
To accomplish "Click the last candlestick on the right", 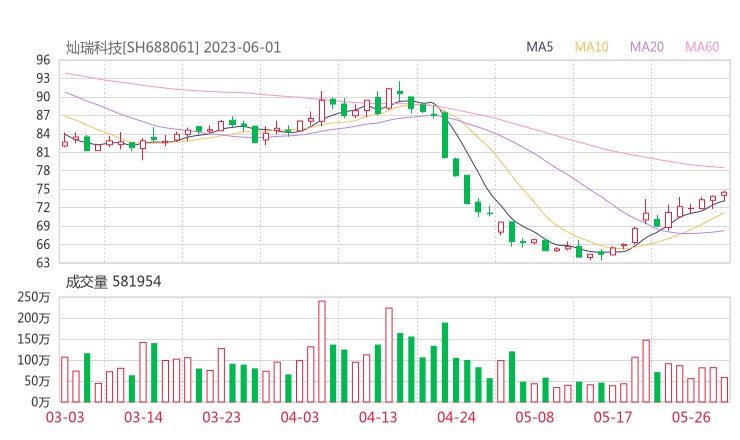I will tap(724, 195).
